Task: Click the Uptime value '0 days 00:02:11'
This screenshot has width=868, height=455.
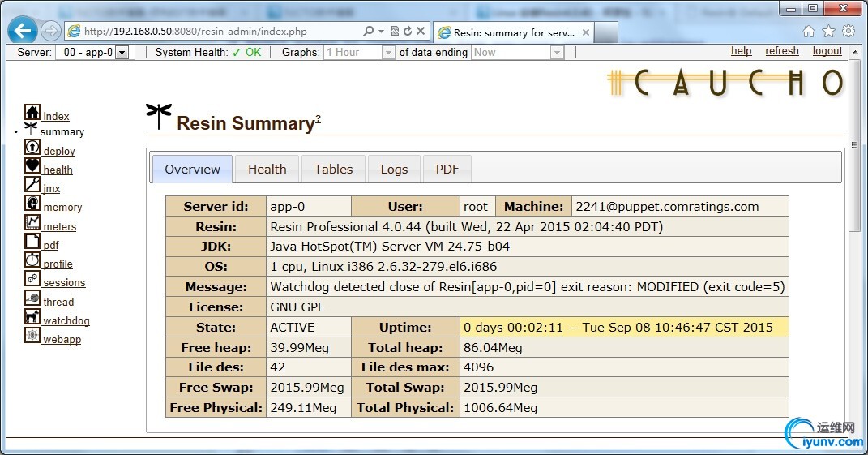Action: (x=513, y=328)
